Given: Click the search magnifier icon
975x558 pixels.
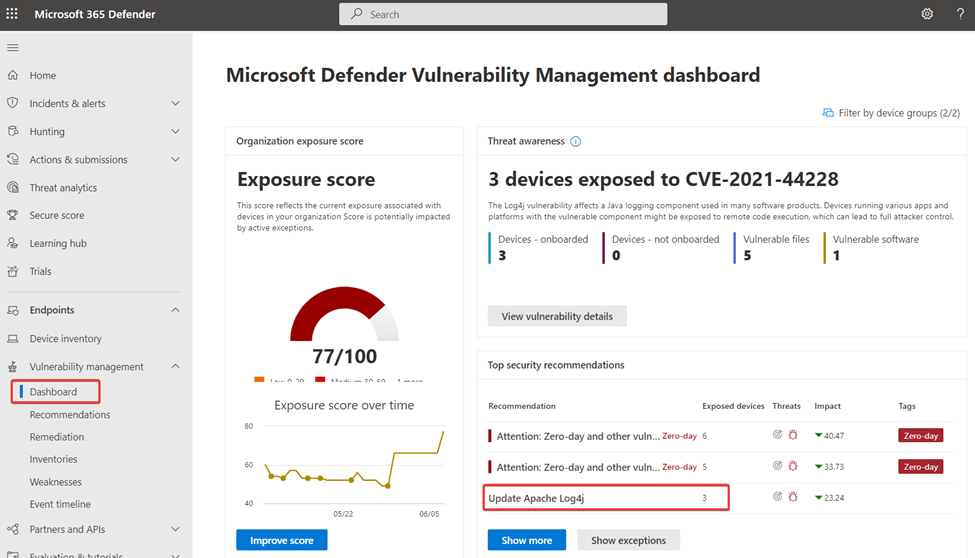Looking at the screenshot, I should [356, 14].
